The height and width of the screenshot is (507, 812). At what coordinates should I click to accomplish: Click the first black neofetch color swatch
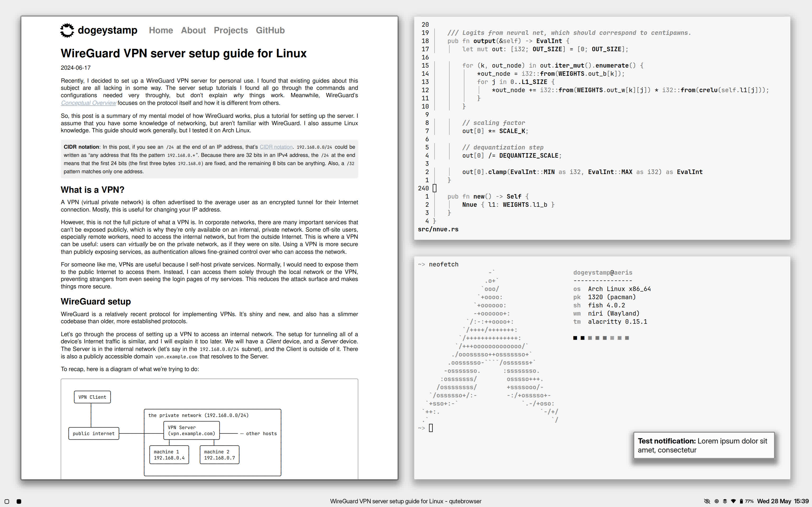(575, 338)
